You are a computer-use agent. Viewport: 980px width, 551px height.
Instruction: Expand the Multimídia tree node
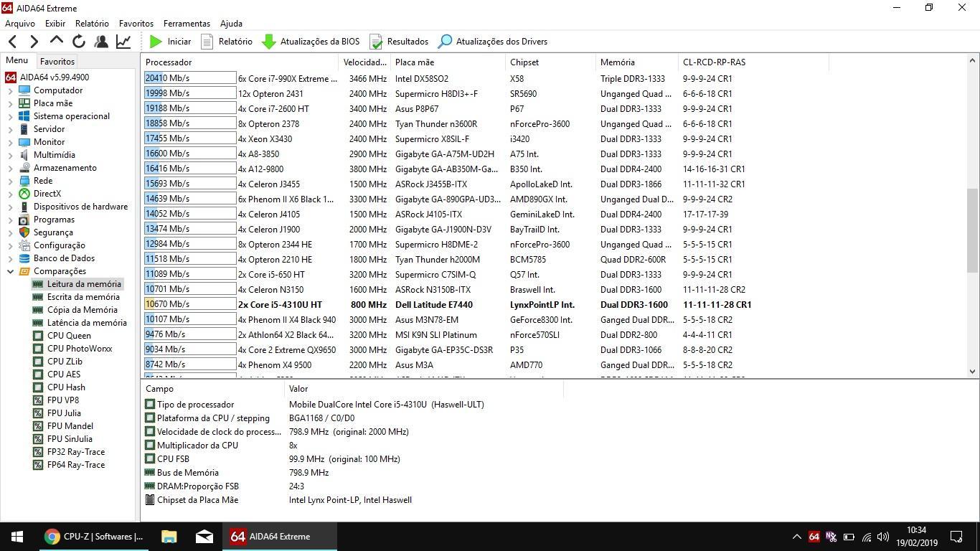click(10, 155)
